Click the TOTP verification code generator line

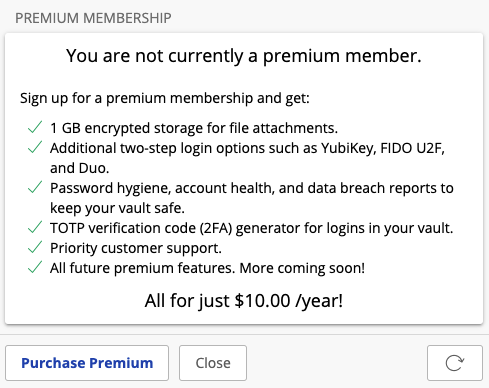point(252,228)
